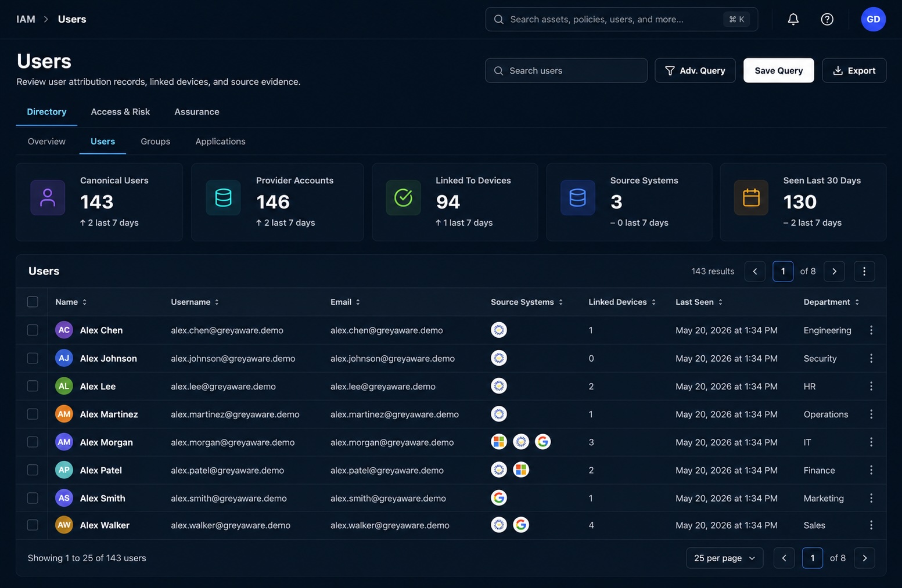Go to next page using top pagination arrow
This screenshot has width=902, height=588.
coord(834,271)
